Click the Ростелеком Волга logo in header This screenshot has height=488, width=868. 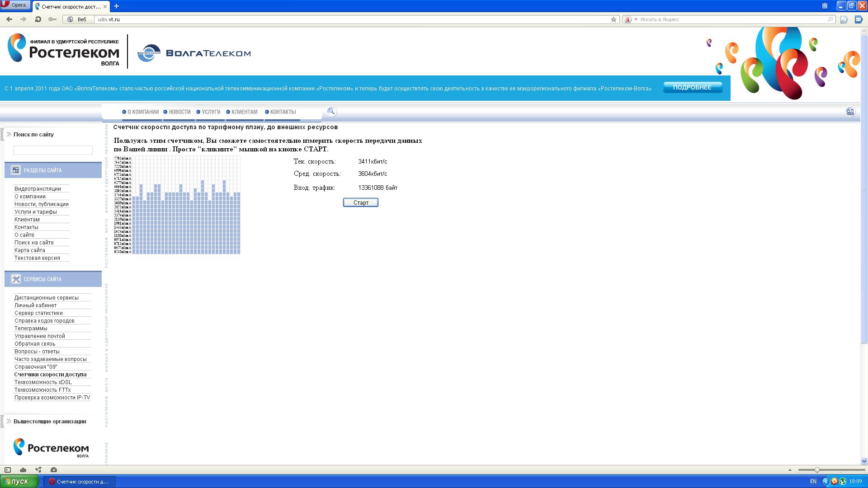click(63, 50)
